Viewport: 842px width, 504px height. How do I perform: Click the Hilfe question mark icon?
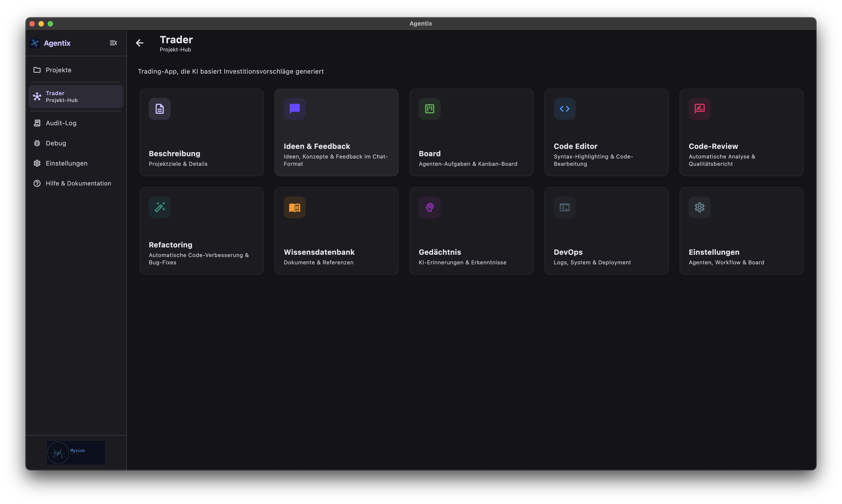point(37,183)
